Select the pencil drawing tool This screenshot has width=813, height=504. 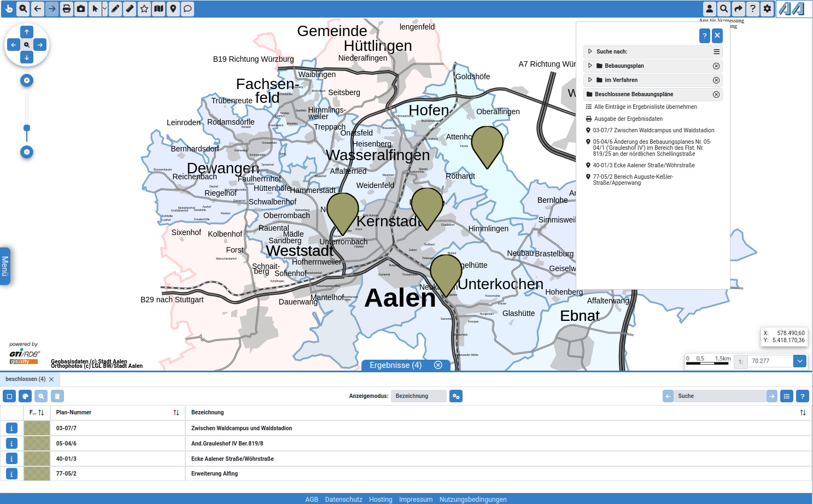point(115,9)
